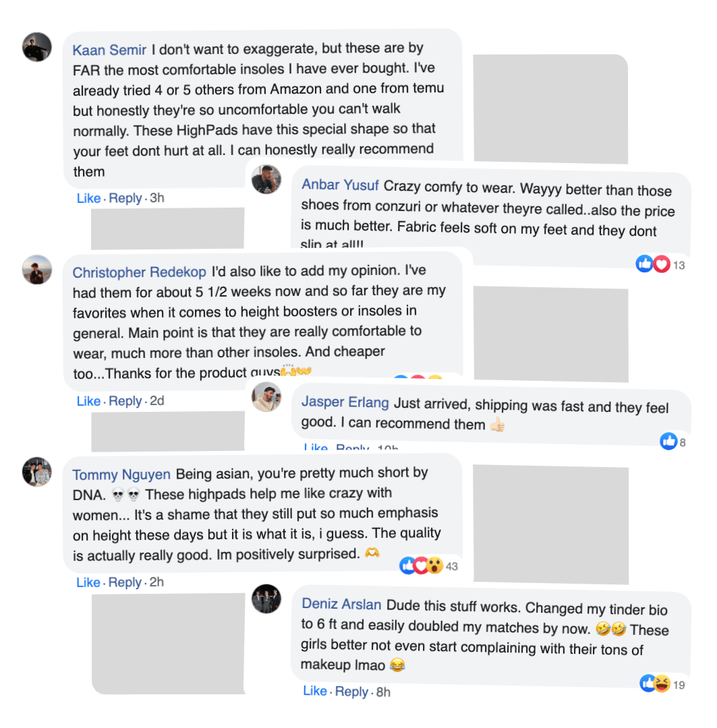Like Christopher Redekop's comment

click(88, 401)
